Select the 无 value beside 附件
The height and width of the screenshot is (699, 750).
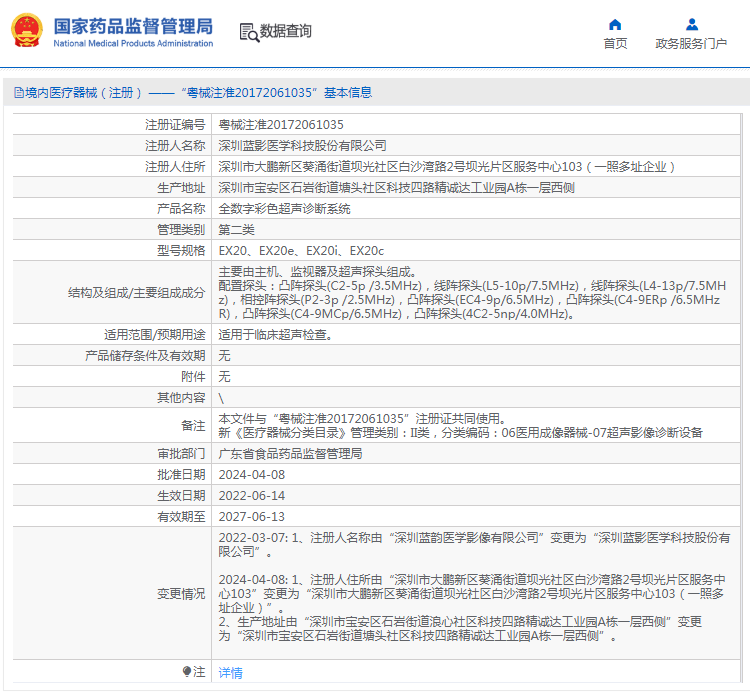224,377
